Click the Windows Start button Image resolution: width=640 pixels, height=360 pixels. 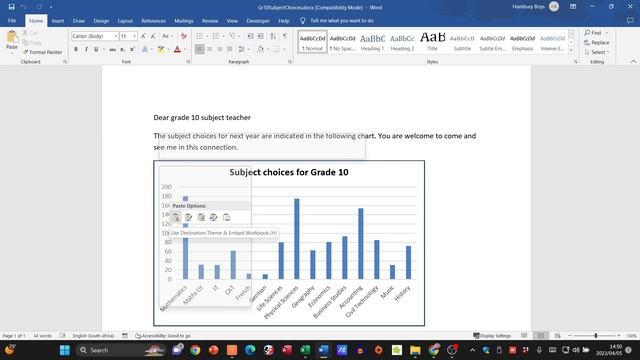[x=65, y=350]
